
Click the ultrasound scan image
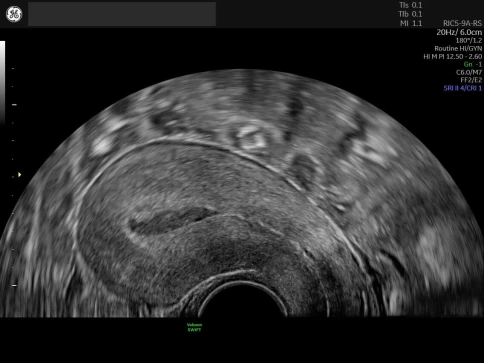[242, 193]
